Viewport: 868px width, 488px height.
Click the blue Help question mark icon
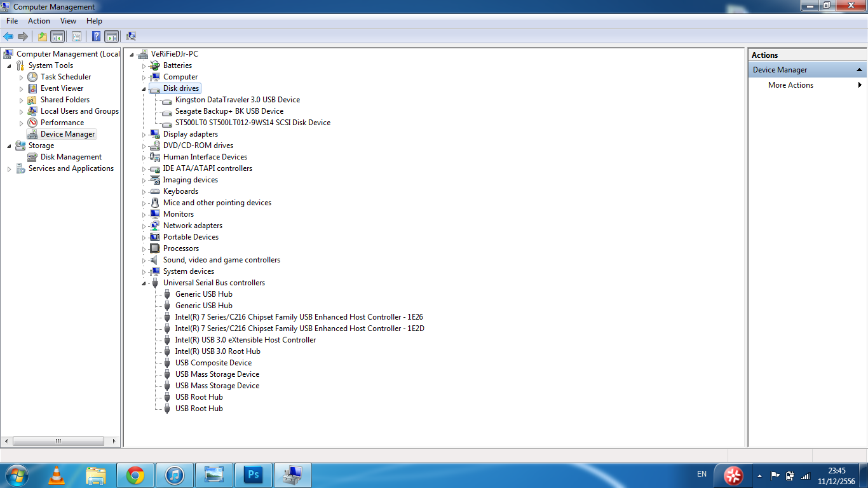coord(97,36)
